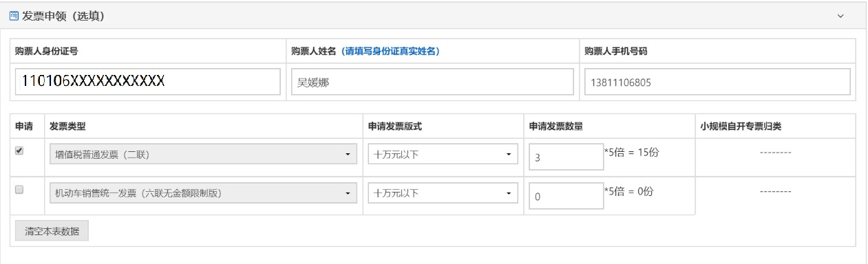Click the 发票申领（选填）panel title
Viewport: 868px width, 264px height.
point(64,15)
